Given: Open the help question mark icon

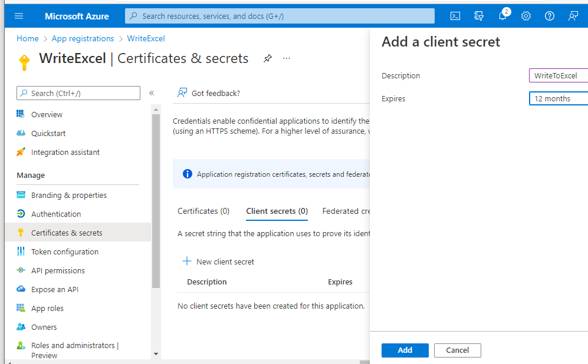Looking at the screenshot, I should coord(550,16).
